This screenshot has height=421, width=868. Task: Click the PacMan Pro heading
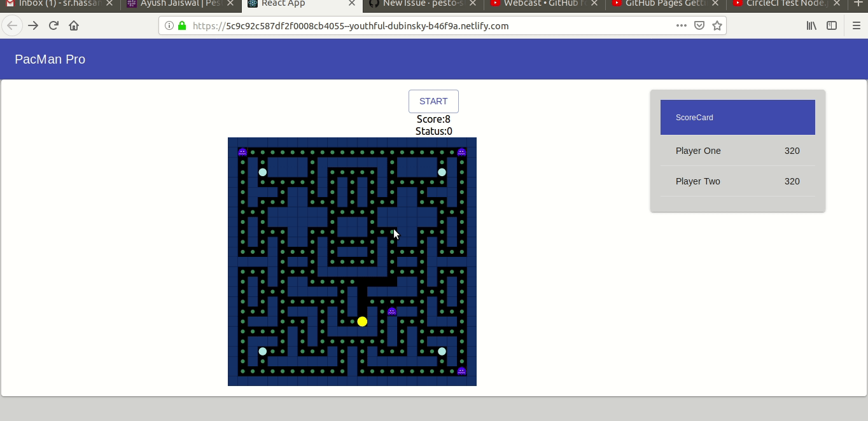(50, 59)
